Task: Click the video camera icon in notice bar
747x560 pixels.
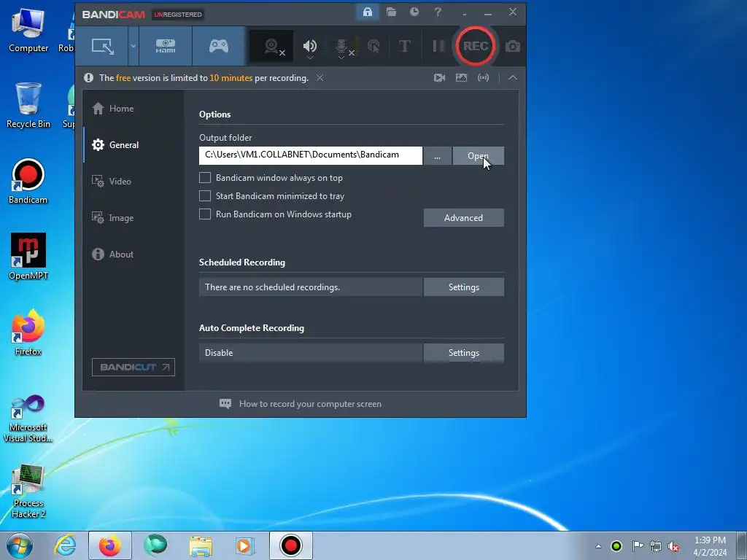Action: 439,77
